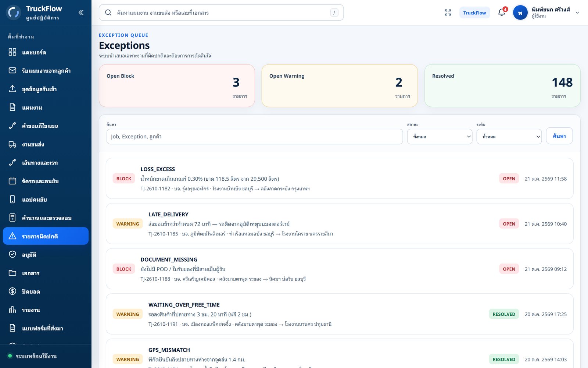The width and height of the screenshot is (588, 368).
Task: Open the notifications bell icon
Action: coord(502,13)
